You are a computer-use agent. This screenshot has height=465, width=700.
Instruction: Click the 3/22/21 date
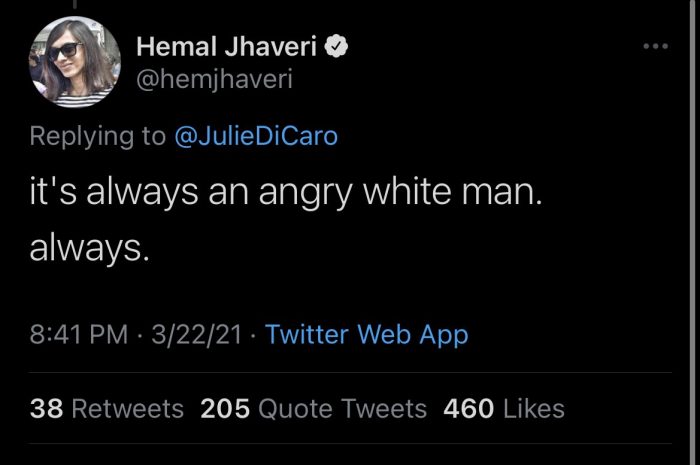pos(196,334)
